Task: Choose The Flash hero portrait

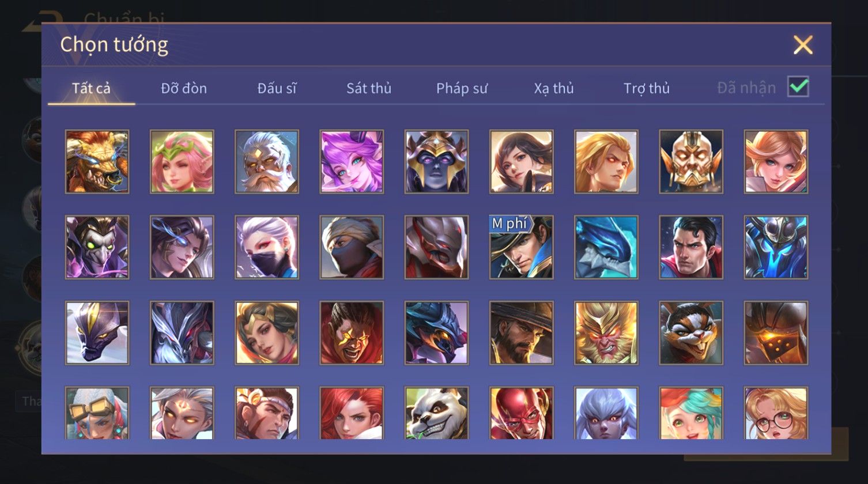Action: click(522, 413)
